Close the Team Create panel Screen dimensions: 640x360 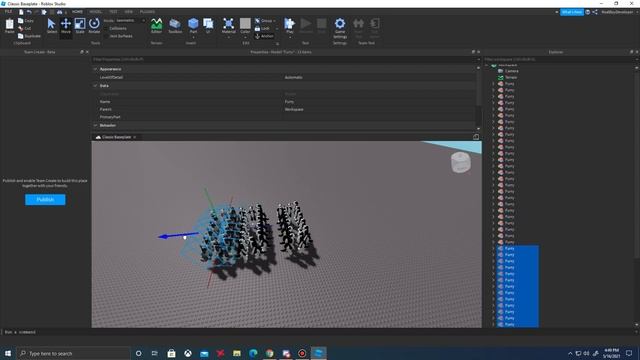point(87,52)
